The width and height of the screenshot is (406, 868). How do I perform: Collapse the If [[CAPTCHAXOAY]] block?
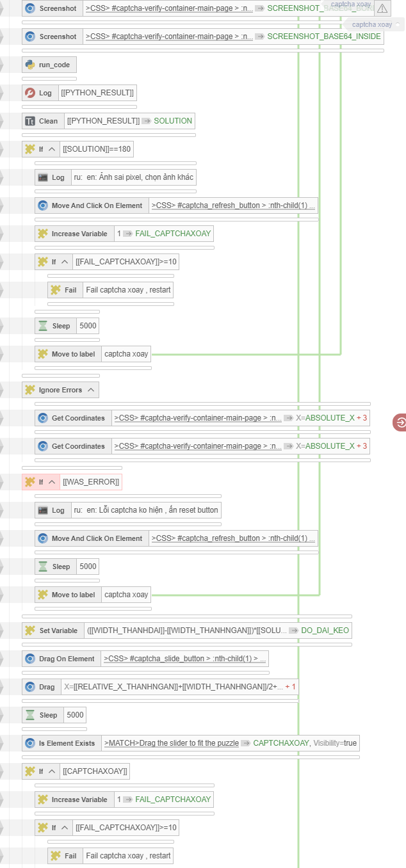click(52, 771)
